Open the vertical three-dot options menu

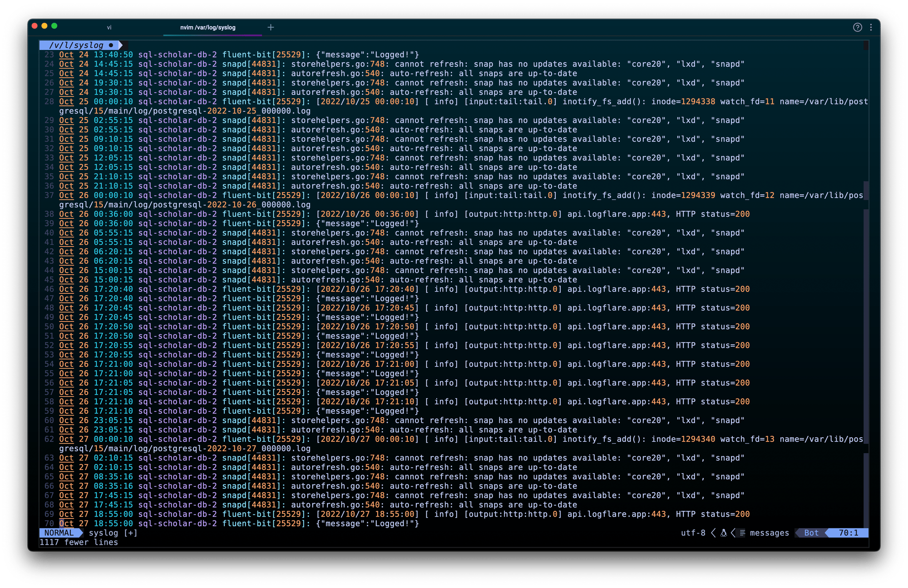[x=871, y=27]
